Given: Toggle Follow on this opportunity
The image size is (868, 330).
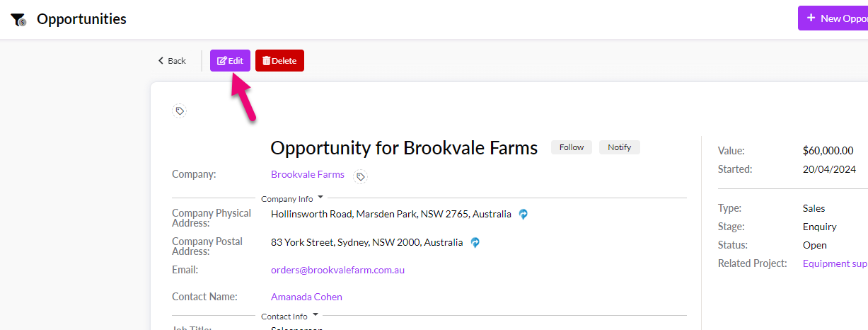Looking at the screenshot, I should pos(572,147).
